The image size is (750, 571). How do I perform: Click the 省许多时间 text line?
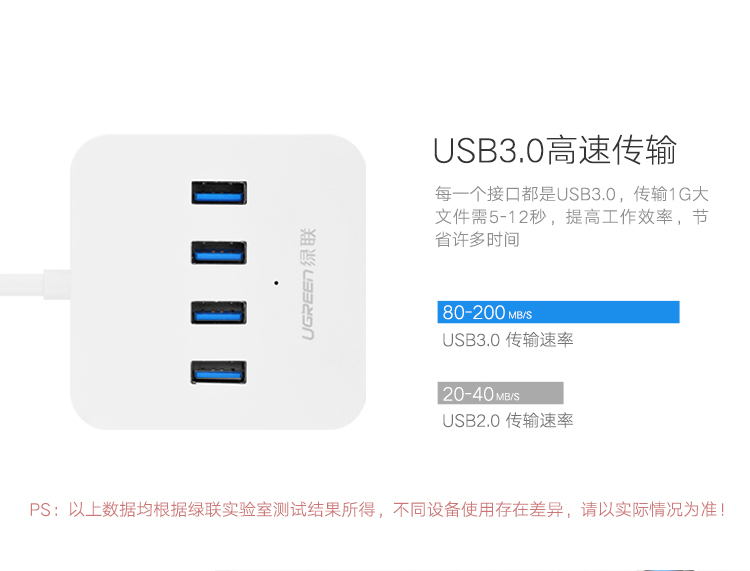[x=477, y=240]
